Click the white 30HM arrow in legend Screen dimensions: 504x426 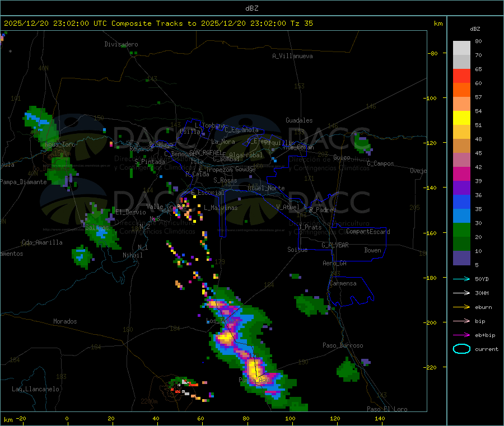click(x=461, y=293)
